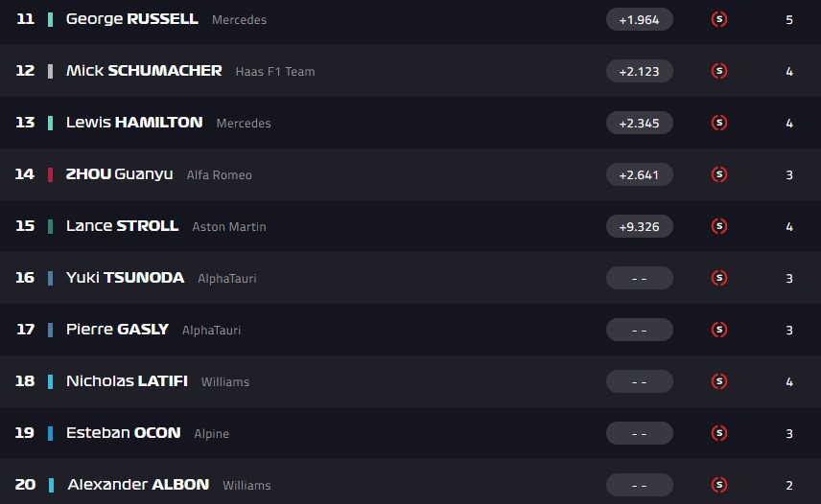
Task: Select Lance Stroll's +9.326 gap badge
Action: 640,226
